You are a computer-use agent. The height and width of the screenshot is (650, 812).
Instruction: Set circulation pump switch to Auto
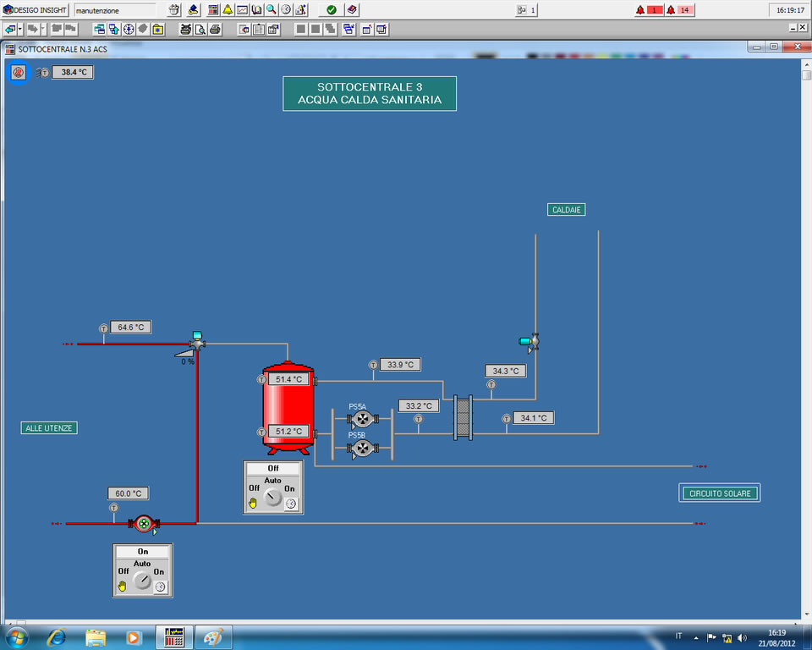(x=142, y=564)
